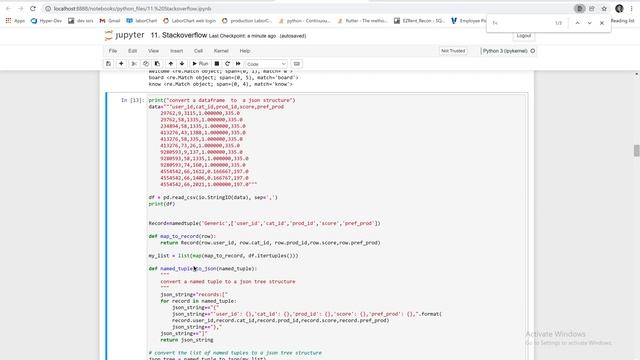640x360 pixels.
Task: Go back with the browser back arrow
Action: click(8, 9)
